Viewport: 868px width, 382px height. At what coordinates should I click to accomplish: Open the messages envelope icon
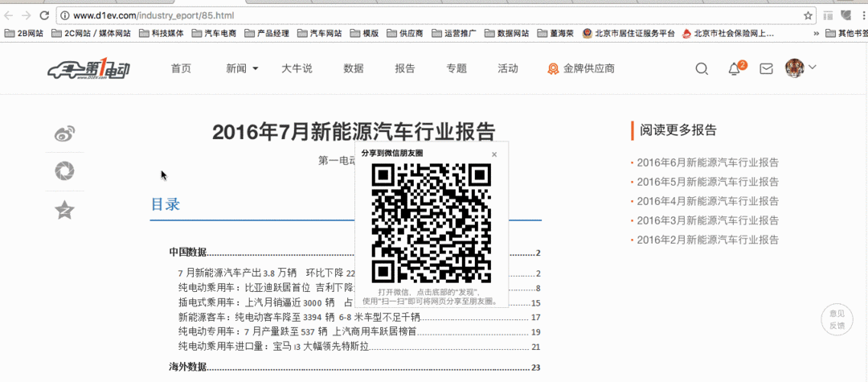[x=766, y=68]
